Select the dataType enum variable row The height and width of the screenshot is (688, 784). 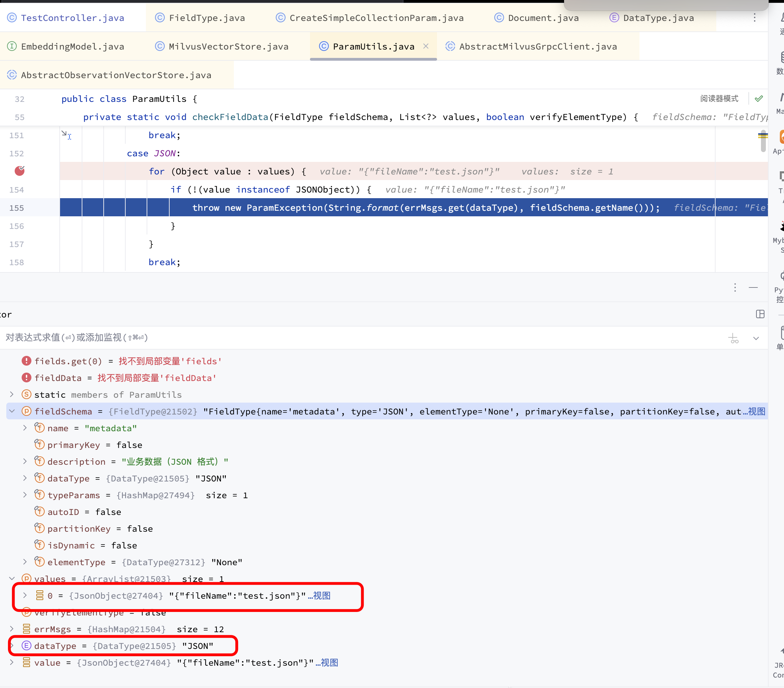point(384,646)
